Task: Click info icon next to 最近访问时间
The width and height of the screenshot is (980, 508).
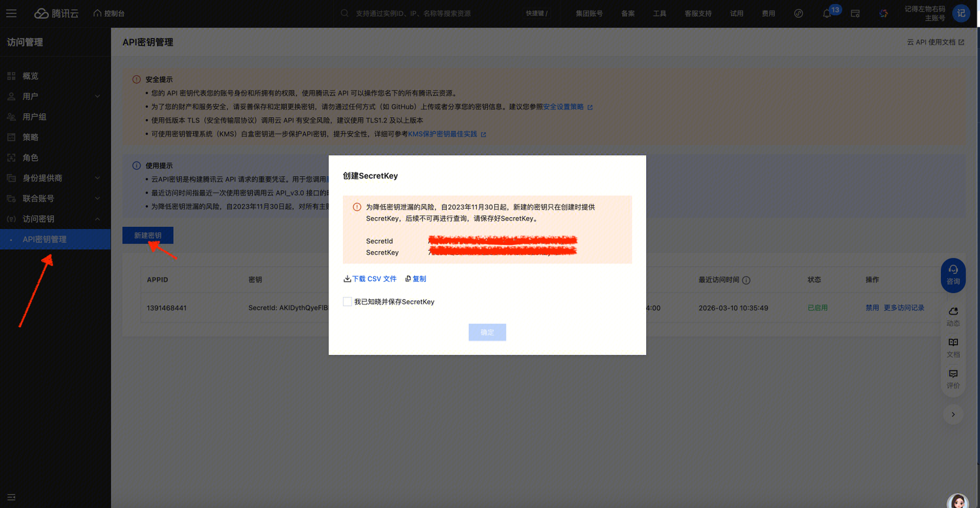Action: coord(746,280)
